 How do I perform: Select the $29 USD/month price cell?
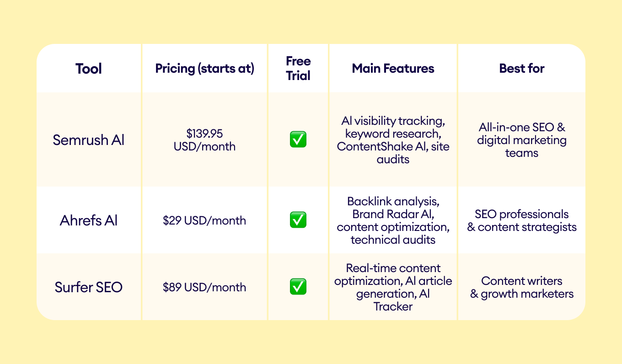[x=204, y=220]
